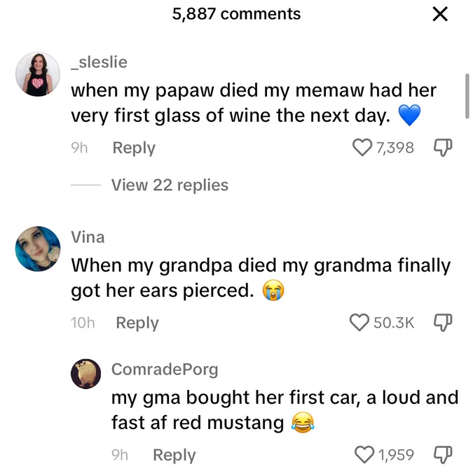Expand View 22 replies
The image size is (473, 476).
pos(170,185)
